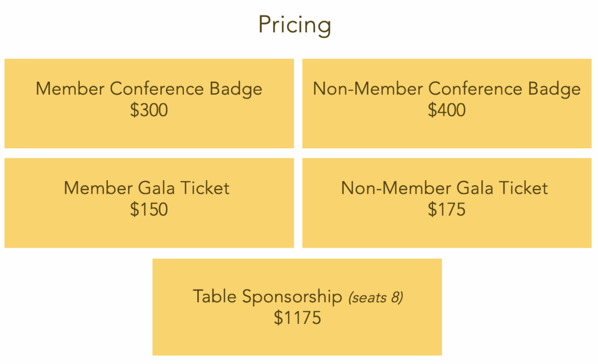
Task: Click empty yellow area below the $400 price
Action: point(447,133)
